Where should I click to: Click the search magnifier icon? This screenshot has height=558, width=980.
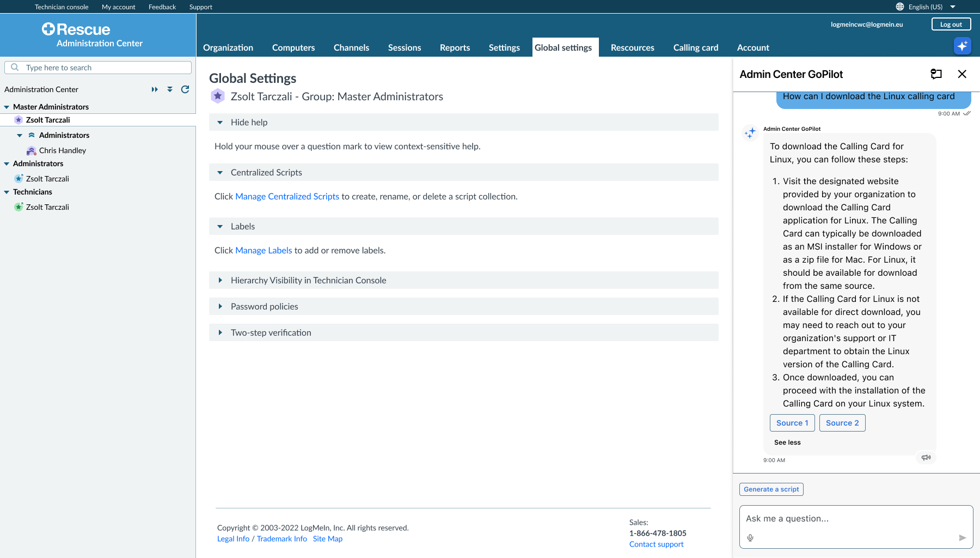pyautogui.click(x=15, y=67)
